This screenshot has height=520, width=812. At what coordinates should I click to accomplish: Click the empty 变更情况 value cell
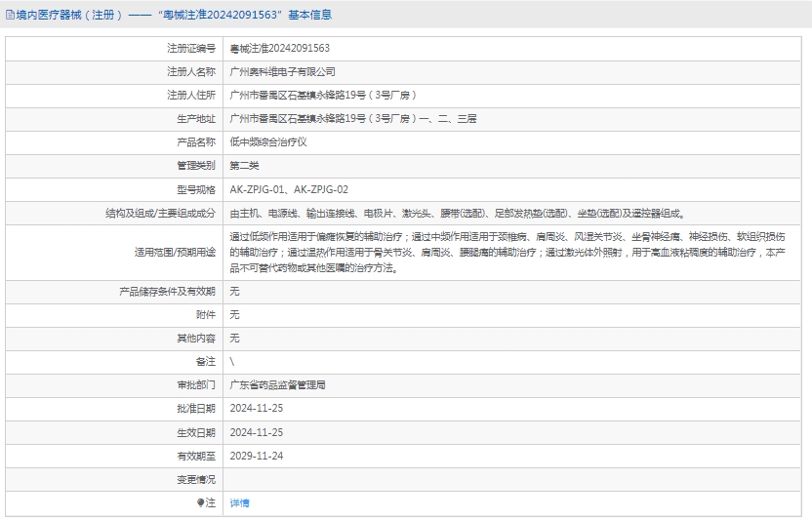(513, 479)
